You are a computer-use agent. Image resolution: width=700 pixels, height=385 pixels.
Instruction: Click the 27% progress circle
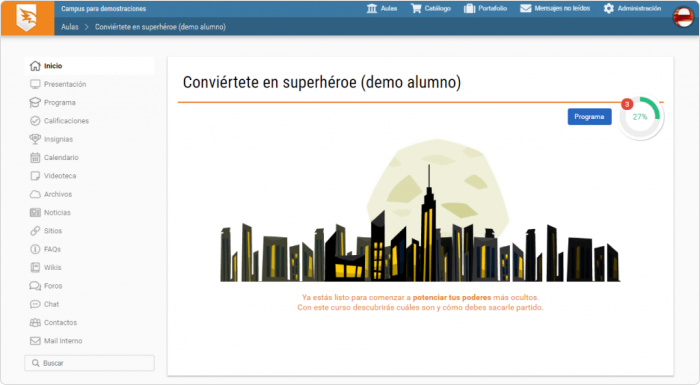pyautogui.click(x=641, y=117)
